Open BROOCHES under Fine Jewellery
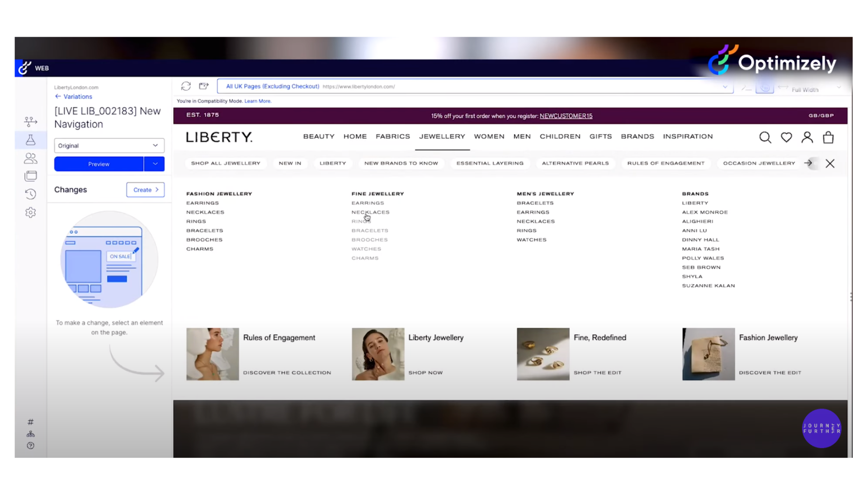 tap(370, 240)
